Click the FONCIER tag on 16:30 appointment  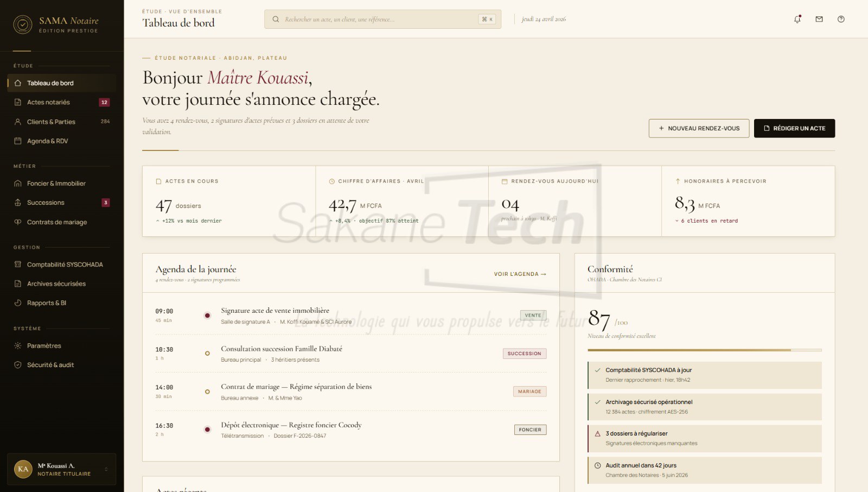pyautogui.click(x=530, y=430)
